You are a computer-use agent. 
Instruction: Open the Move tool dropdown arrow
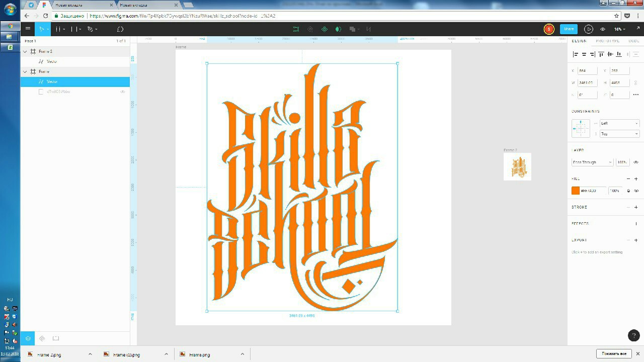[x=48, y=29]
